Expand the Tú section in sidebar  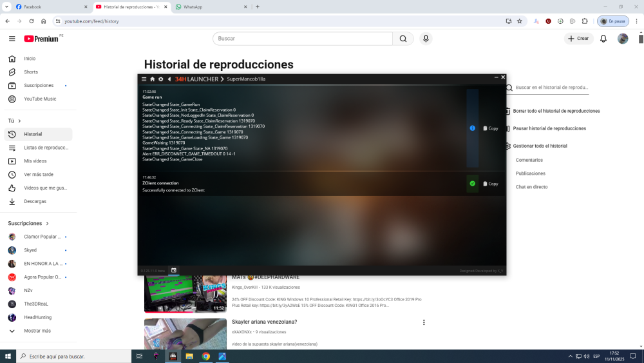pyautogui.click(x=14, y=121)
